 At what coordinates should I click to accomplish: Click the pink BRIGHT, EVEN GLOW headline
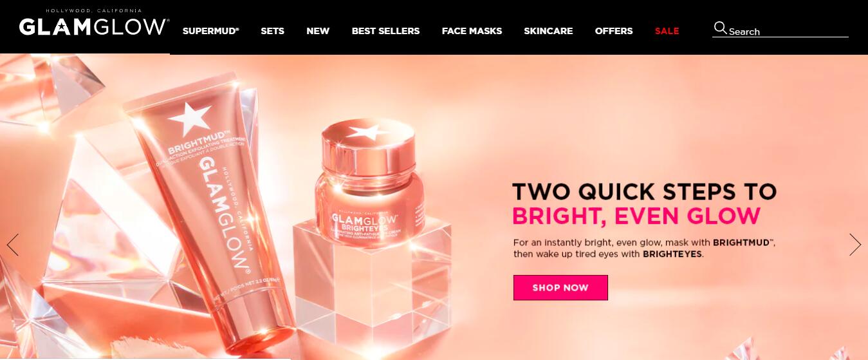pyautogui.click(x=636, y=216)
